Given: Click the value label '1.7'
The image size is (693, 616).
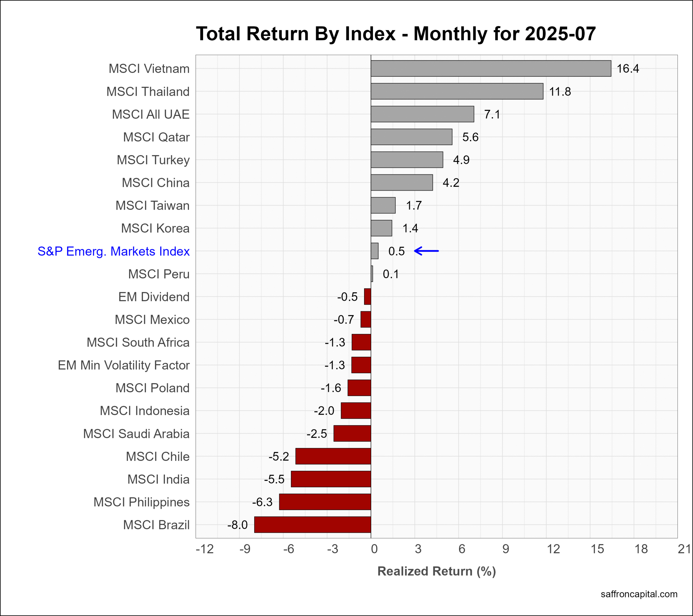Looking at the screenshot, I should tap(414, 205).
